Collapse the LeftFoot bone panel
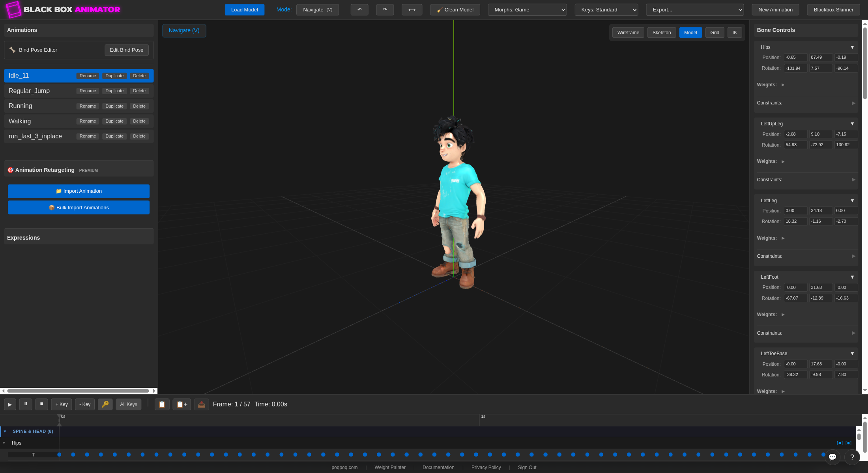The image size is (868, 473). coord(852,277)
